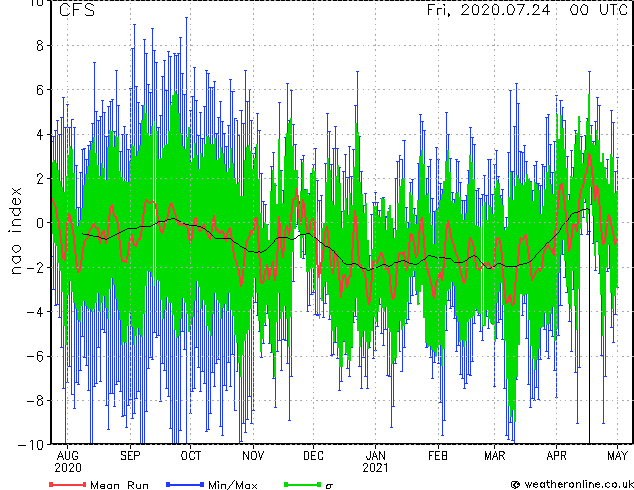Click the blue 'Min/Max' legend line
This screenshot has height=490, width=634.
coord(185,484)
